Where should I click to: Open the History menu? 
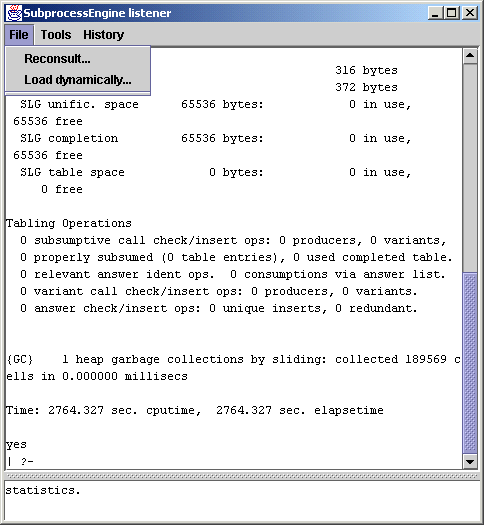tap(103, 35)
